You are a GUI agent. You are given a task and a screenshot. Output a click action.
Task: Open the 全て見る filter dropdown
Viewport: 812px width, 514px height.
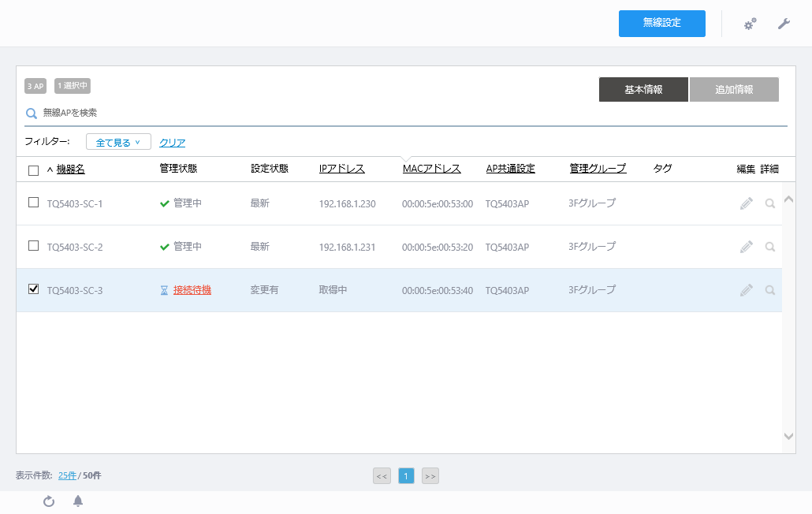[x=118, y=142]
